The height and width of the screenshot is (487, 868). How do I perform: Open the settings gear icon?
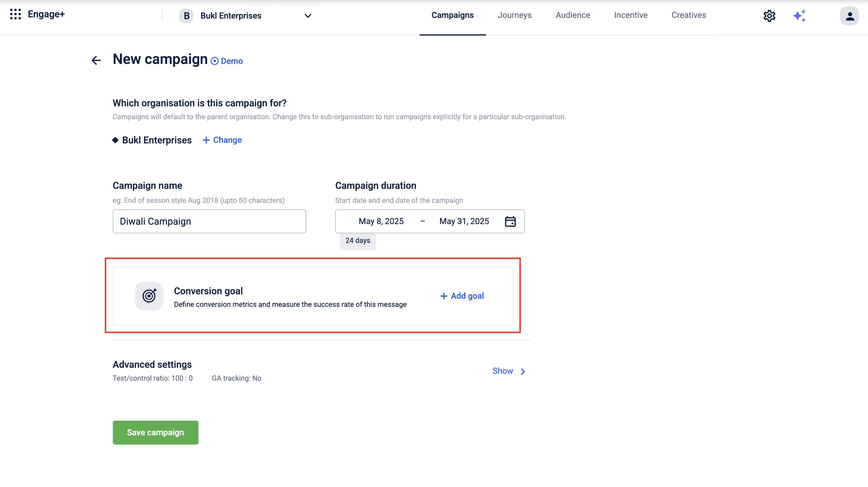[769, 16]
